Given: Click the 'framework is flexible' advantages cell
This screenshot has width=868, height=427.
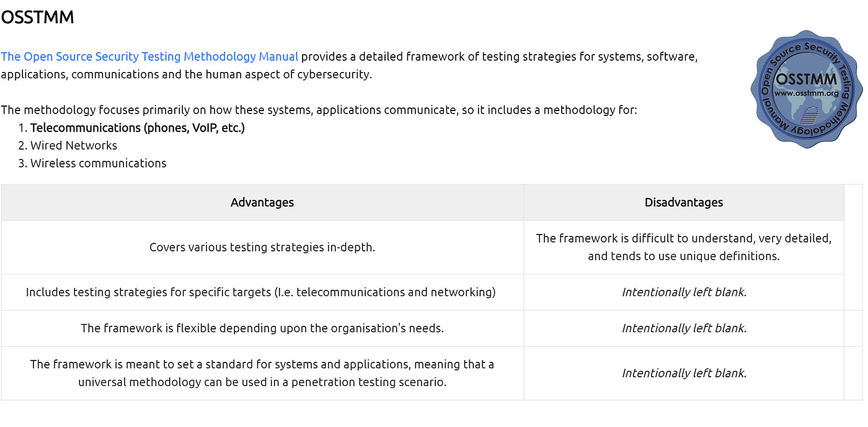Looking at the screenshot, I should click(x=262, y=328).
